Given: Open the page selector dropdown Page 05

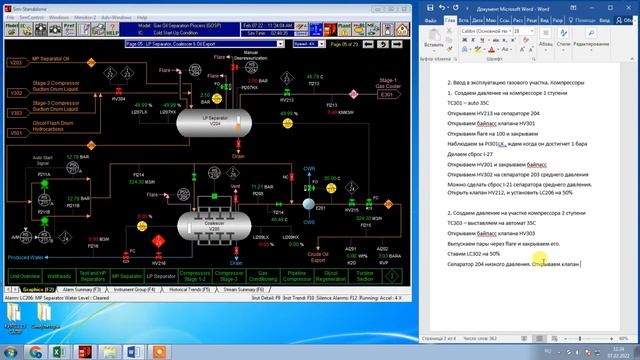Looking at the screenshot, I should pos(280,44).
